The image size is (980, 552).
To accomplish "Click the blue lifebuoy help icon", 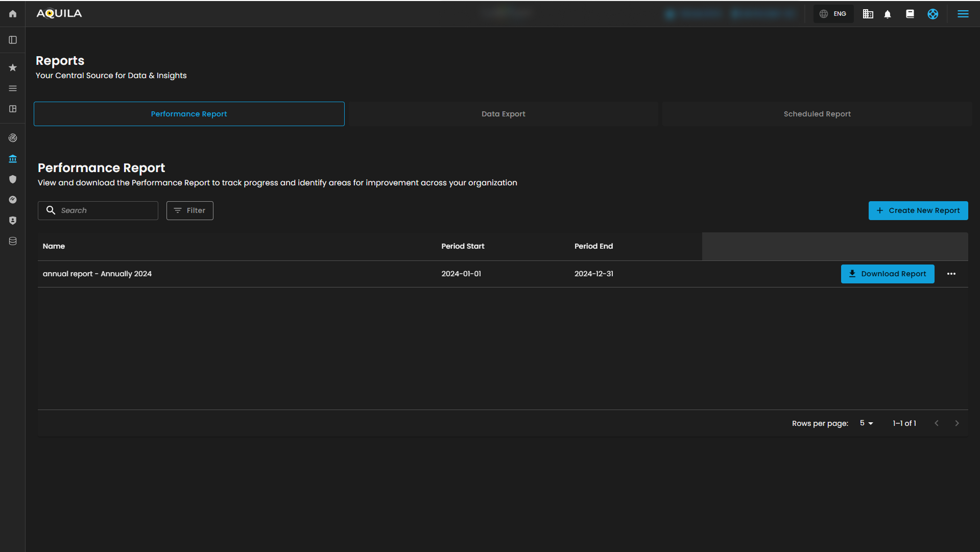I will 933,14.
